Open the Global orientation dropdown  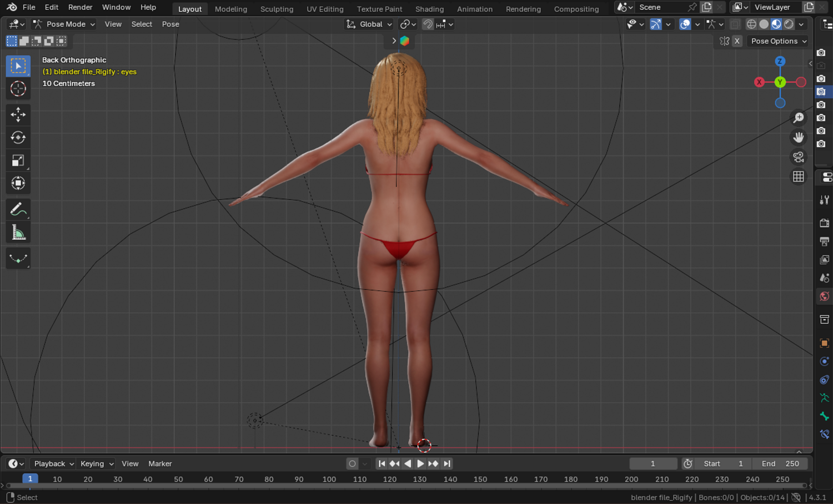[369, 24]
